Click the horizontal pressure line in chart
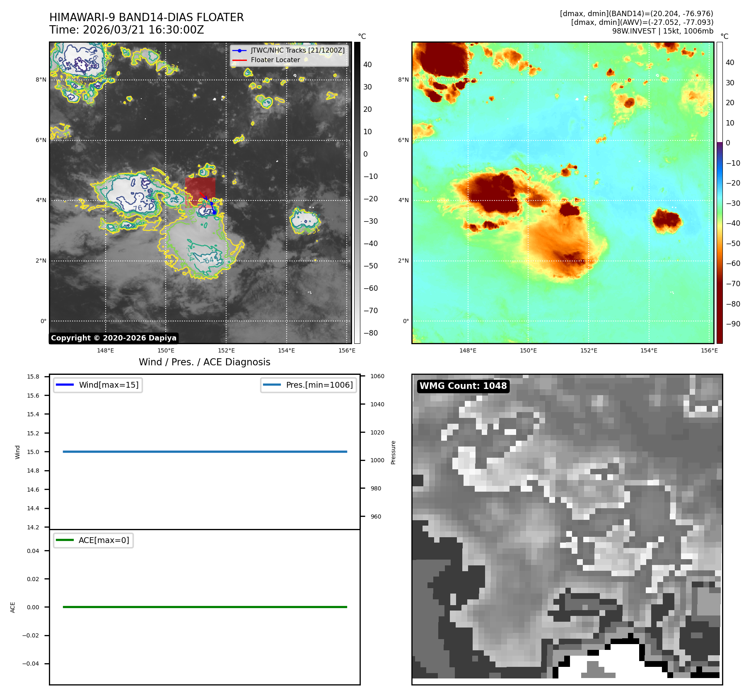This screenshot has height=700, width=751. point(205,451)
